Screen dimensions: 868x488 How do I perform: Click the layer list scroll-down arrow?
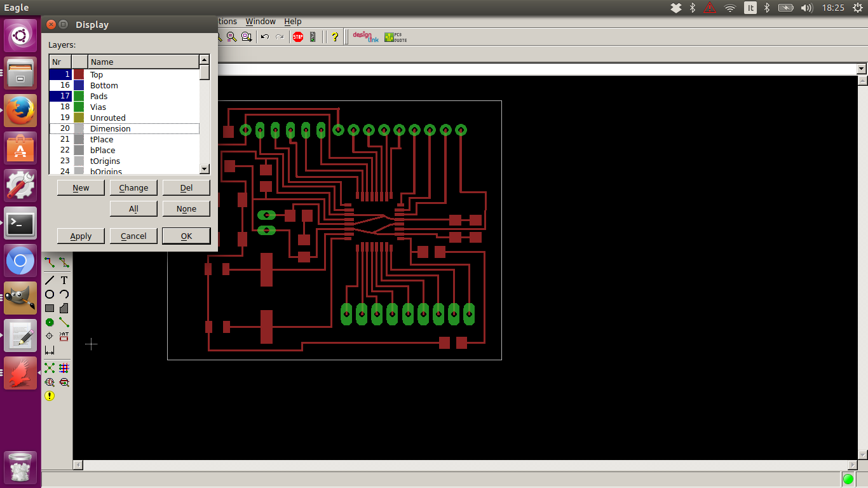coord(204,169)
